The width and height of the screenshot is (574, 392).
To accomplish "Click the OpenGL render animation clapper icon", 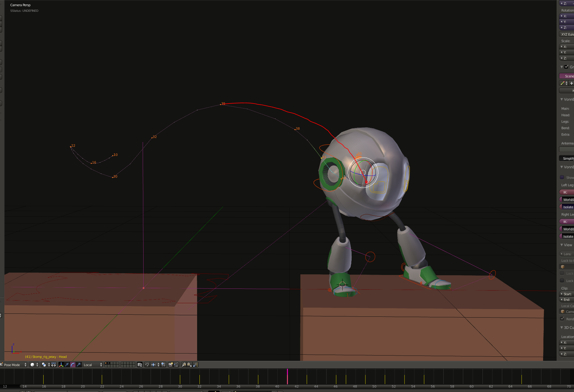I will click(176, 365).
